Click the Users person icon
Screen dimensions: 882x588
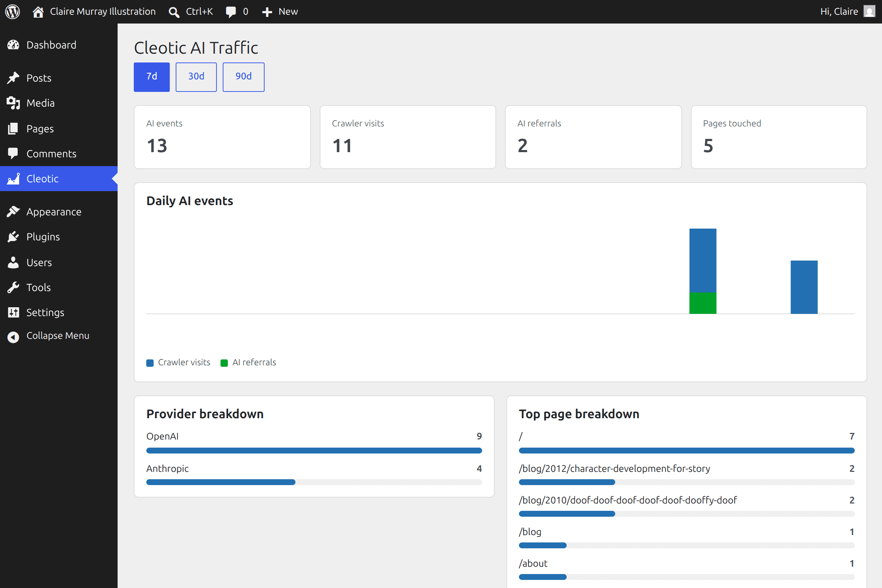click(x=13, y=262)
